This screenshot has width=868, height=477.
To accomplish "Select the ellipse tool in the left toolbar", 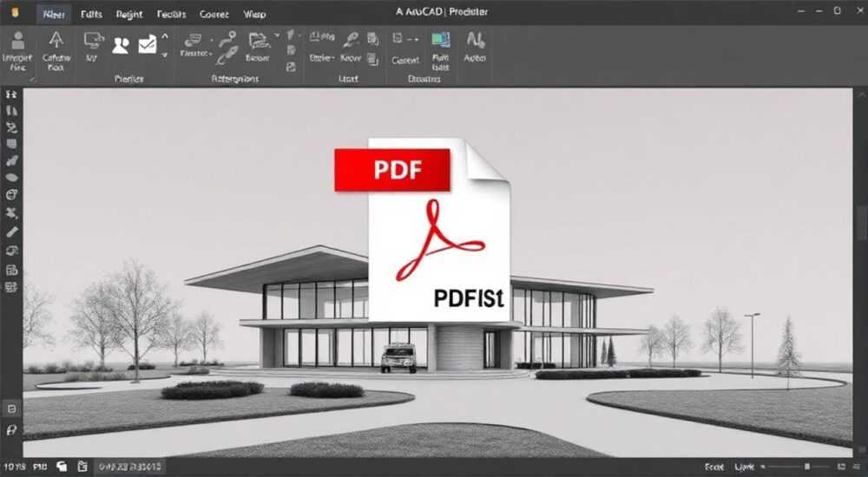I will (11, 178).
